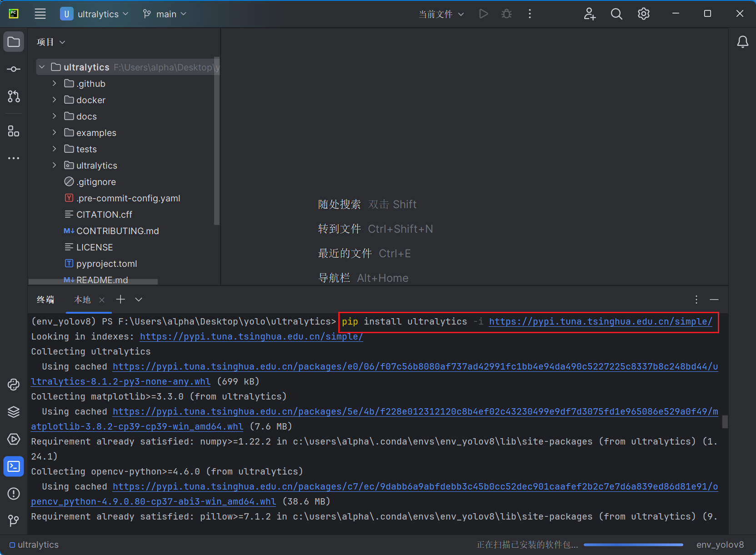Open the Project tool window folder icon

click(14, 42)
